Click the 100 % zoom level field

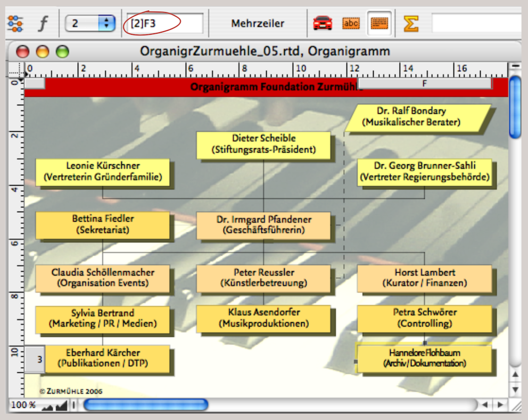23,406
